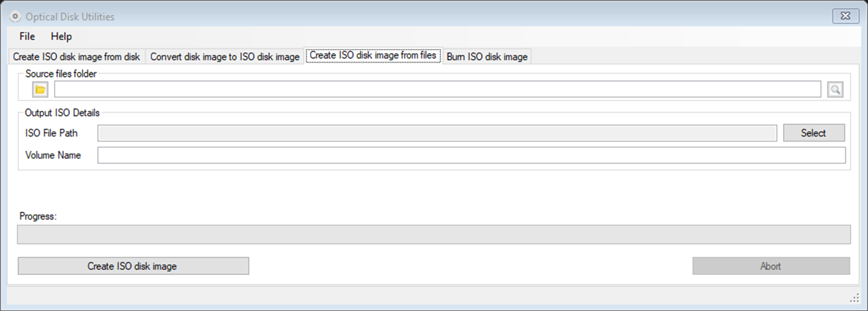Click the disc app icon in title bar

coord(16,17)
